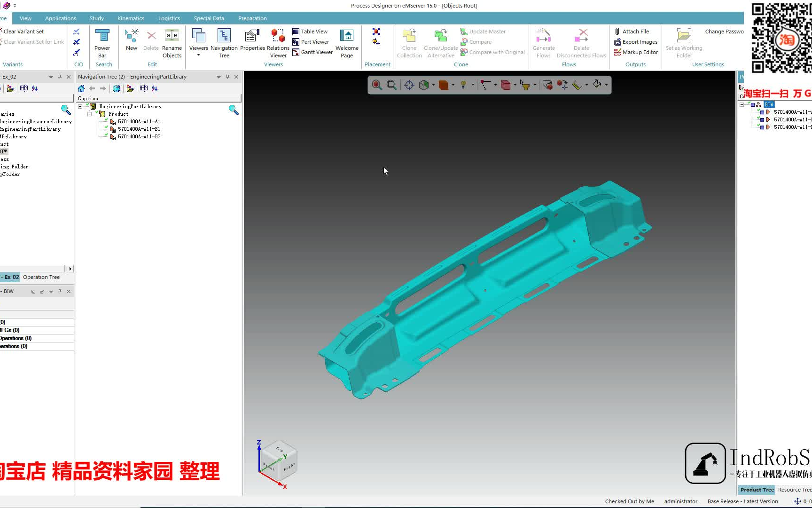The image size is (812, 508).
Task: Click the Zoom to Selection icon
Action: [377, 85]
